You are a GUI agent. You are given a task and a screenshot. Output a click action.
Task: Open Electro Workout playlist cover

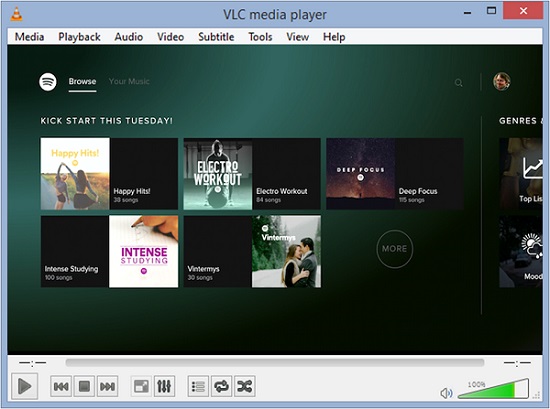[x=218, y=174]
